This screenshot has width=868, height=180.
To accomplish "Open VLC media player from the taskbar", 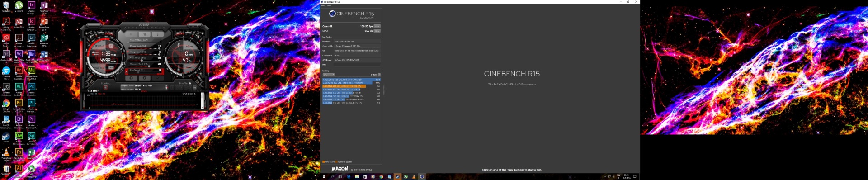I will [414, 177].
